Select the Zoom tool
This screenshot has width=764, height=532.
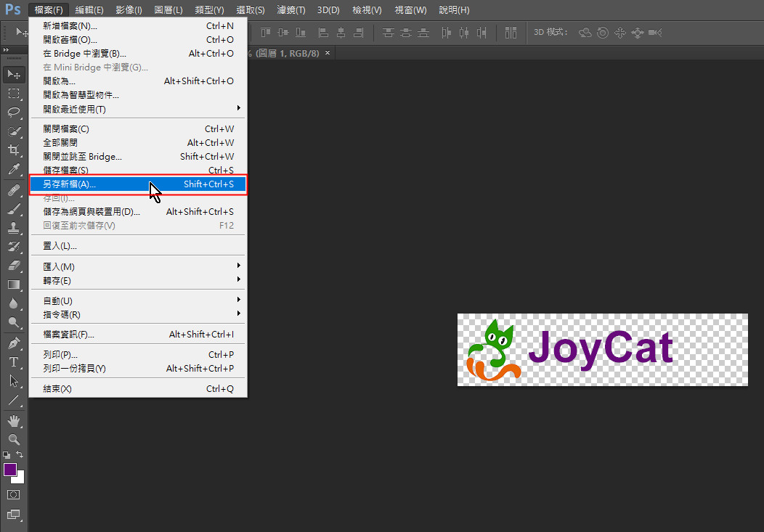pos(14,440)
